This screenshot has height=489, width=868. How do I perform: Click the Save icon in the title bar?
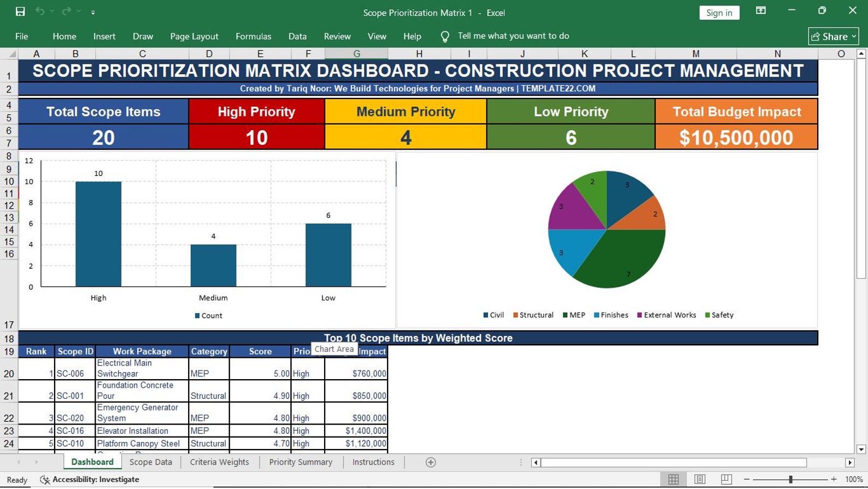point(20,11)
